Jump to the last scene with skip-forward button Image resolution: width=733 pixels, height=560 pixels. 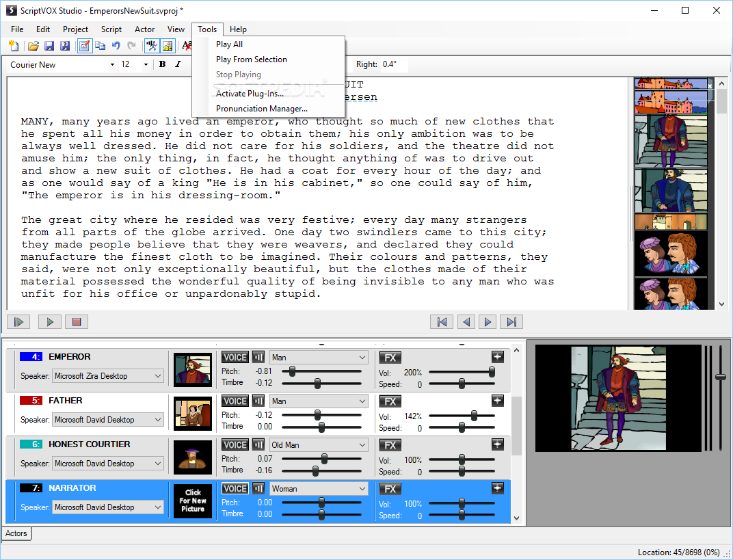point(511,321)
